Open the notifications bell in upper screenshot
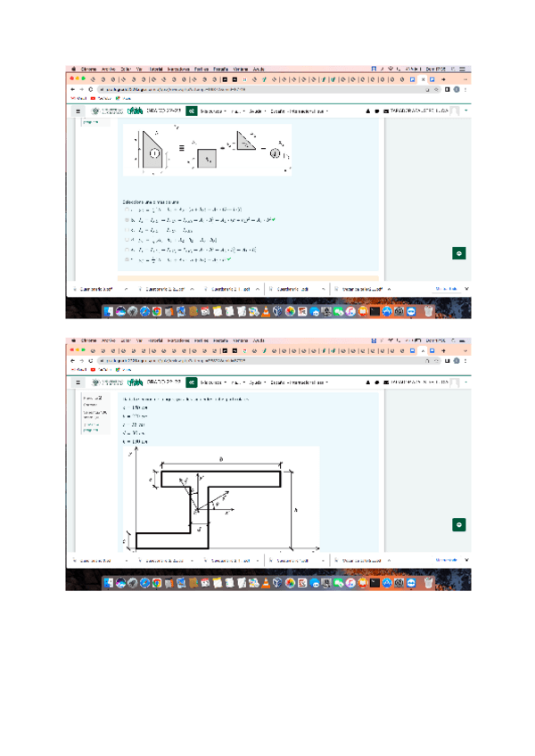This screenshot has height=756, width=535. coord(367,111)
